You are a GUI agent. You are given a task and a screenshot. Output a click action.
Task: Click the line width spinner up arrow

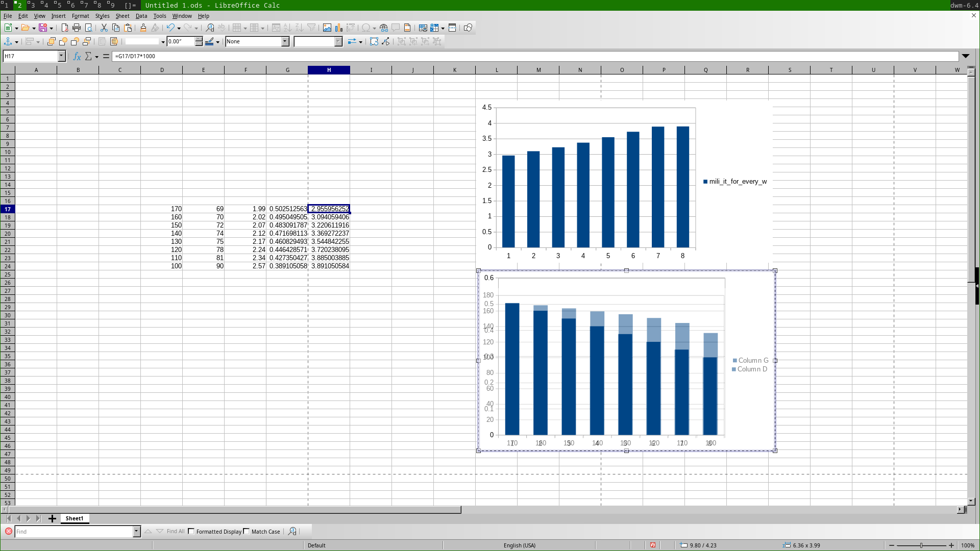click(x=199, y=39)
